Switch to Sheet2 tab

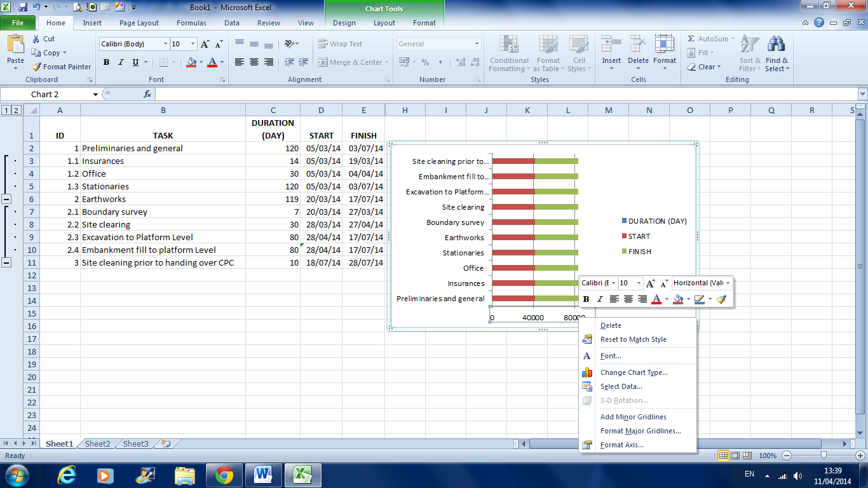[x=98, y=444]
